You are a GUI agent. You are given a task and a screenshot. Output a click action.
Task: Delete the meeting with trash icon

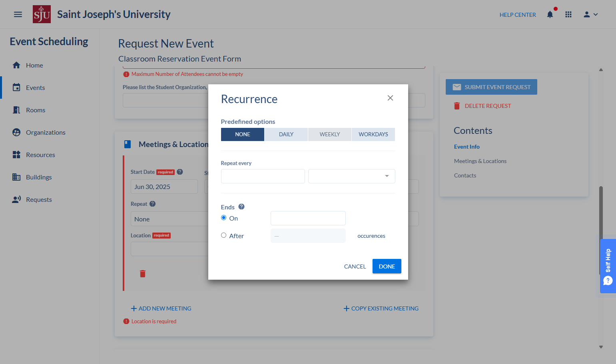tap(143, 274)
